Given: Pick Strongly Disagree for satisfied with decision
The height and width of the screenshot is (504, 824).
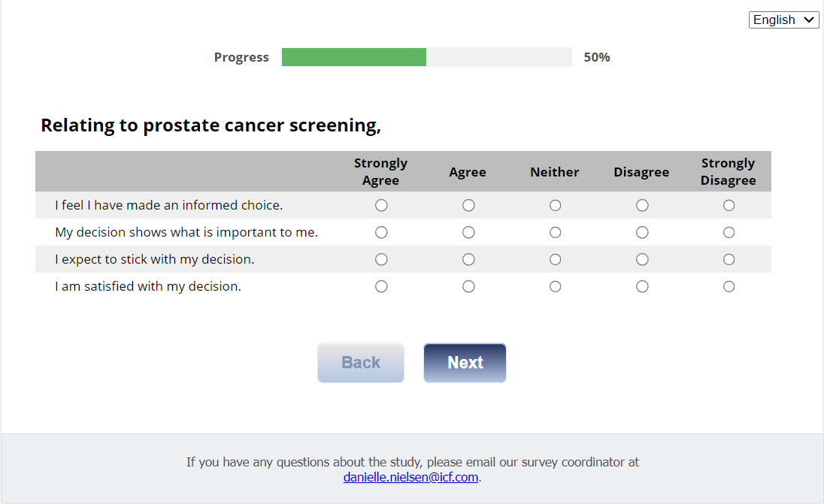Looking at the screenshot, I should (729, 287).
